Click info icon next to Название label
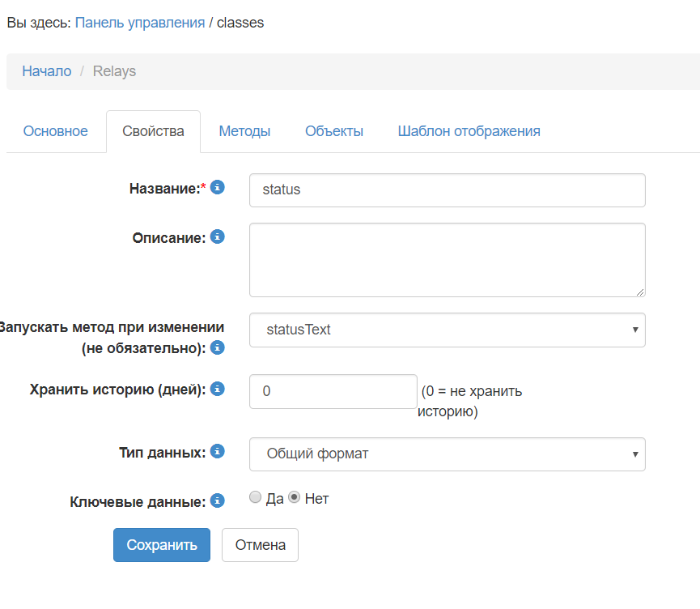Viewport: 700px width, 609px height. [218, 188]
